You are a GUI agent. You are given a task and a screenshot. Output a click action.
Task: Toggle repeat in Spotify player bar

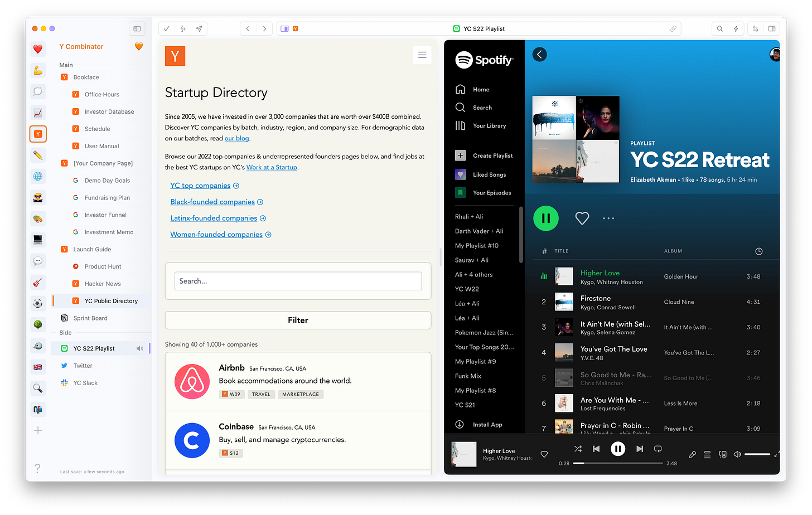658,449
